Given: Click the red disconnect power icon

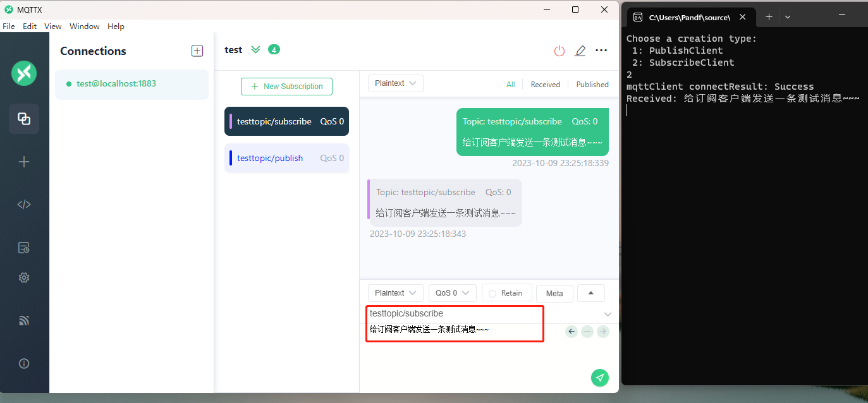Looking at the screenshot, I should coord(559,51).
